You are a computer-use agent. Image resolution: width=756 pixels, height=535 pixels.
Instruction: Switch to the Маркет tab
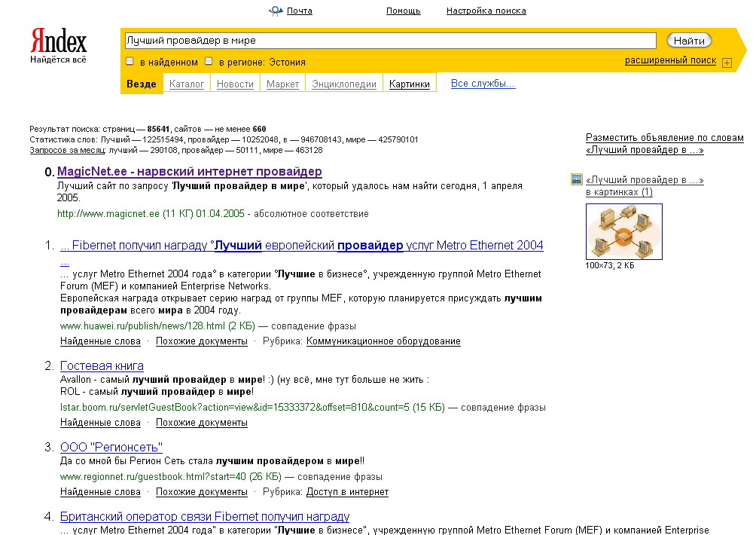(x=282, y=84)
